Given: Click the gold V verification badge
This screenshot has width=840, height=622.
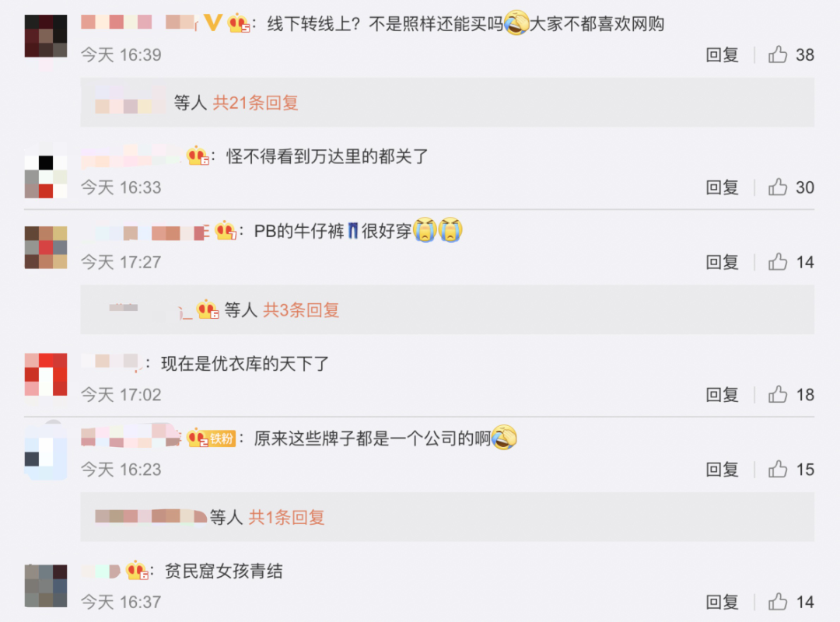Looking at the screenshot, I should tap(213, 23).
